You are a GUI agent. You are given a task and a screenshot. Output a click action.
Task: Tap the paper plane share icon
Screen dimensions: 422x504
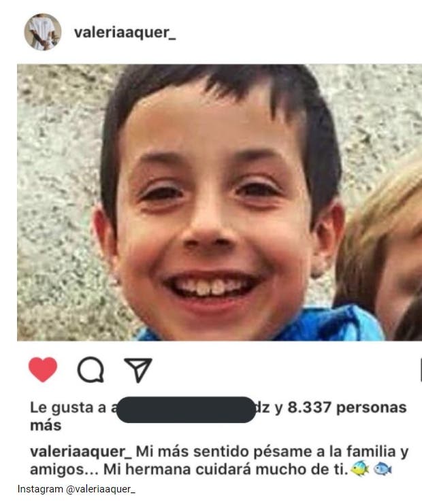coord(138,369)
